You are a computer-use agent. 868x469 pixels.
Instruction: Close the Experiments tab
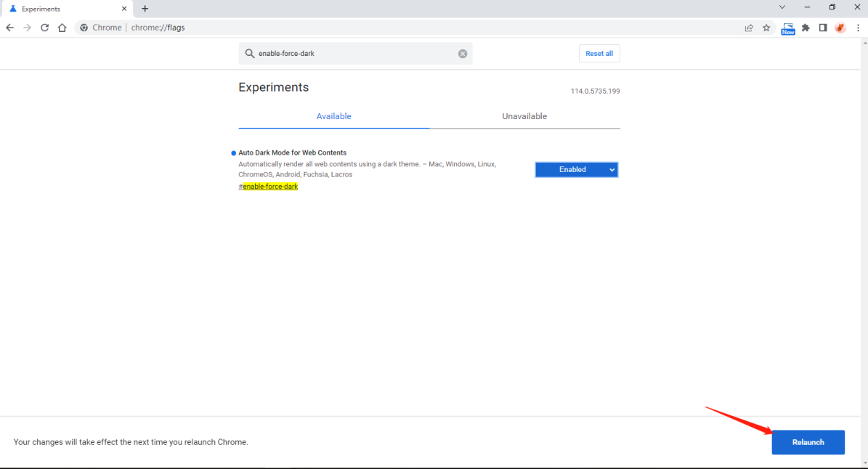[124, 9]
